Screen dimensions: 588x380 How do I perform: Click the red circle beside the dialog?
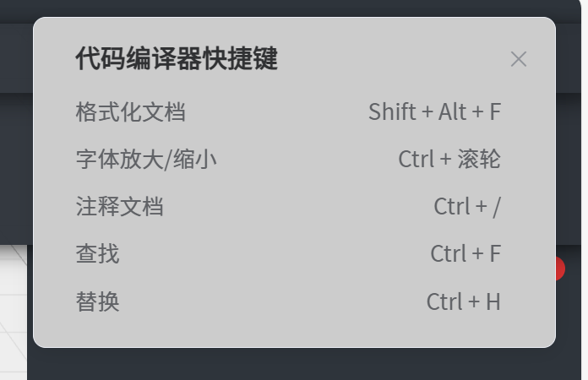tap(559, 269)
